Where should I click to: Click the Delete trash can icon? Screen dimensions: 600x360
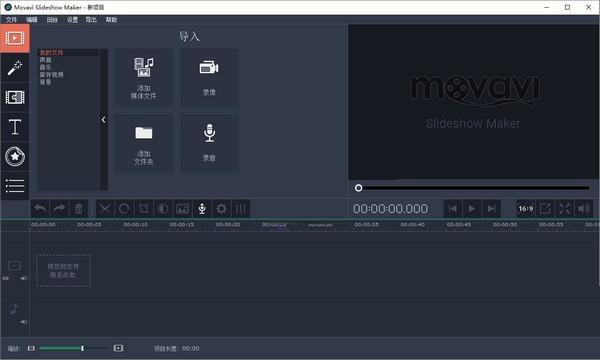(x=78, y=209)
